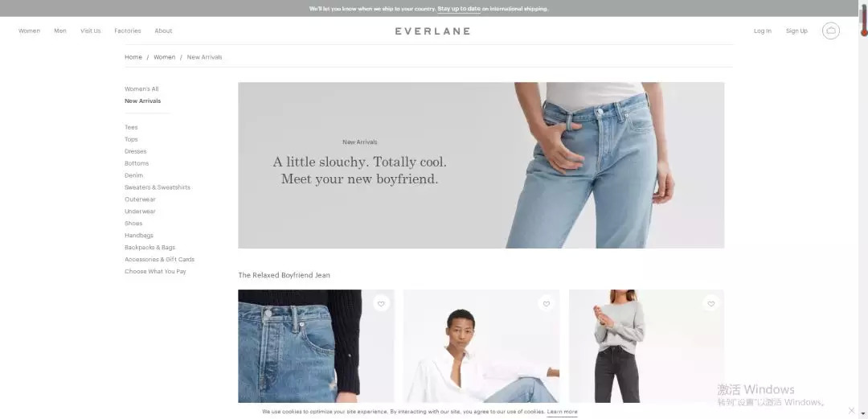This screenshot has height=419, width=868.
Task: Click the Log In link
Action: tap(762, 31)
